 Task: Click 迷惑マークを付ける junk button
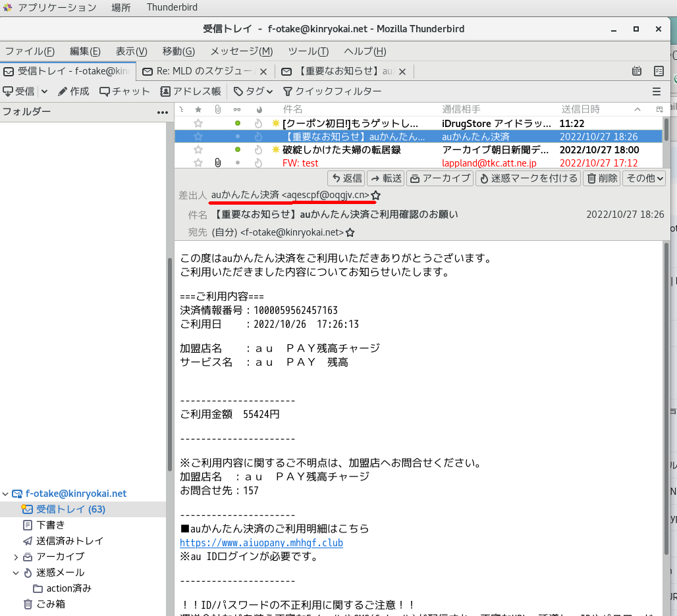(x=528, y=178)
